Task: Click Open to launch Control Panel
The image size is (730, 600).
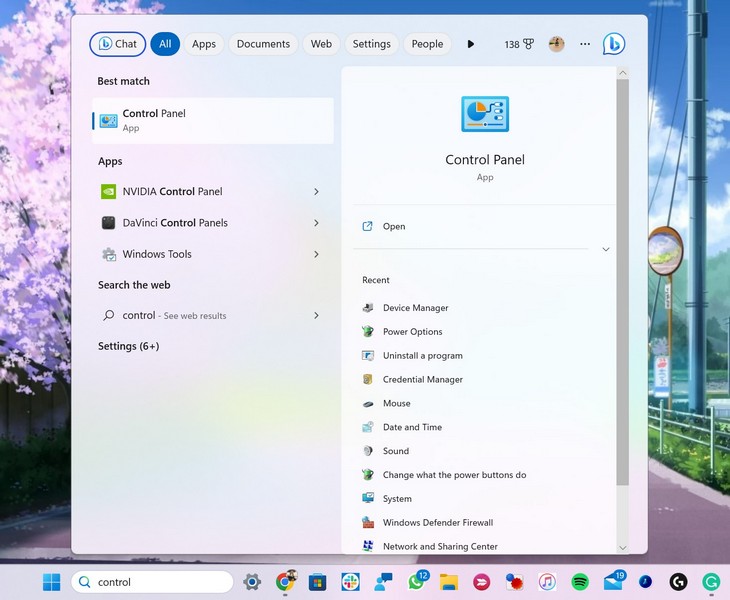Action: [394, 227]
